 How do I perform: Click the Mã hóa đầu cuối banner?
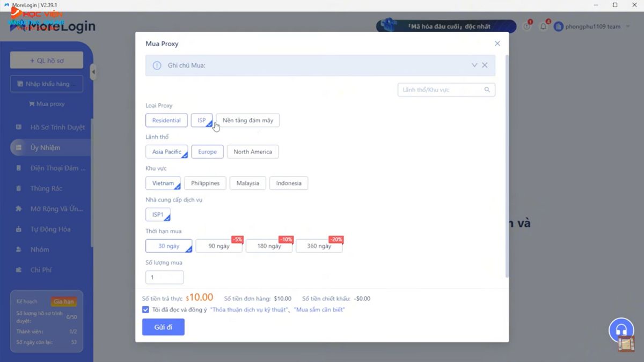pos(446,26)
